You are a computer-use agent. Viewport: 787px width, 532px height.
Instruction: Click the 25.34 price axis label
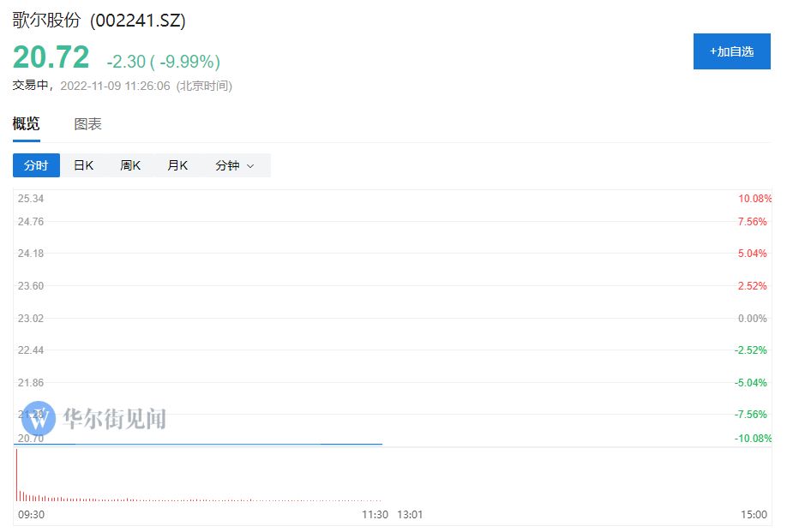pyautogui.click(x=31, y=199)
